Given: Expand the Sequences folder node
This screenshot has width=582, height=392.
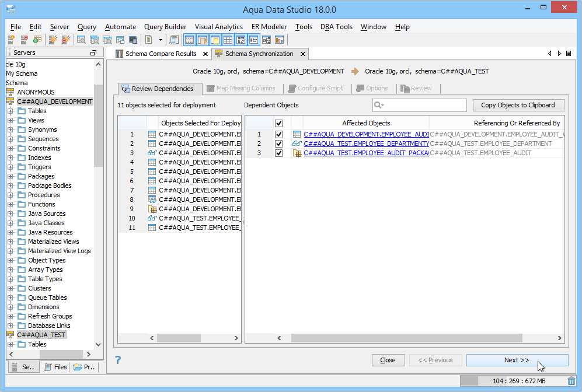Looking at the screenshot, I should [x=10, y=139].
